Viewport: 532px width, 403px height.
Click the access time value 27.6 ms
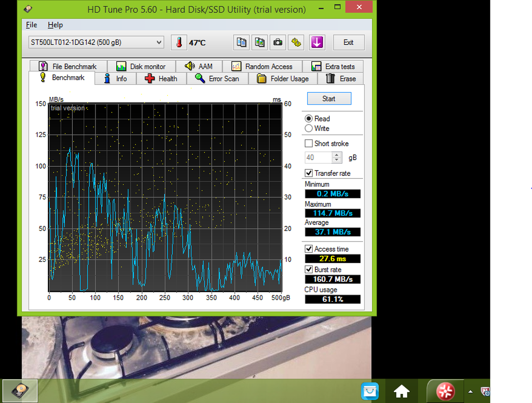[x=332, y=259]
